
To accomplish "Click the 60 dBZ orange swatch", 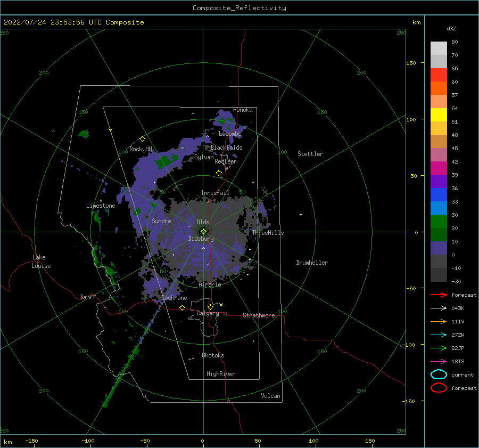I will tap(439, 88).
